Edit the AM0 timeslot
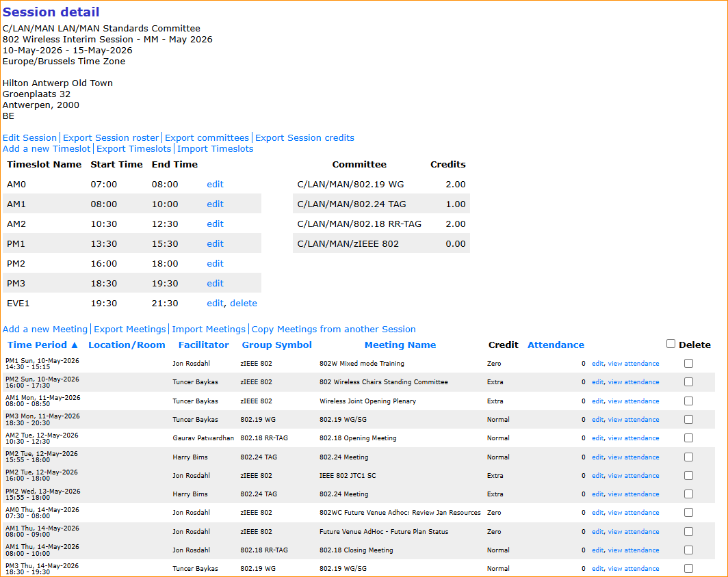Image resolution: width=728 pixels, height=577 pixels. coord(215,185)
